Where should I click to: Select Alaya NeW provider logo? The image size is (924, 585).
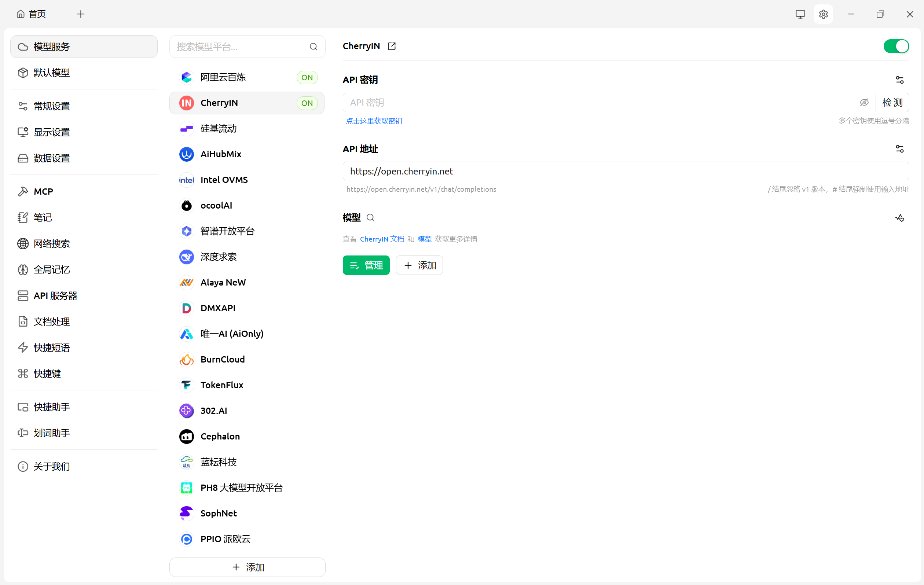tap(187, 283)
